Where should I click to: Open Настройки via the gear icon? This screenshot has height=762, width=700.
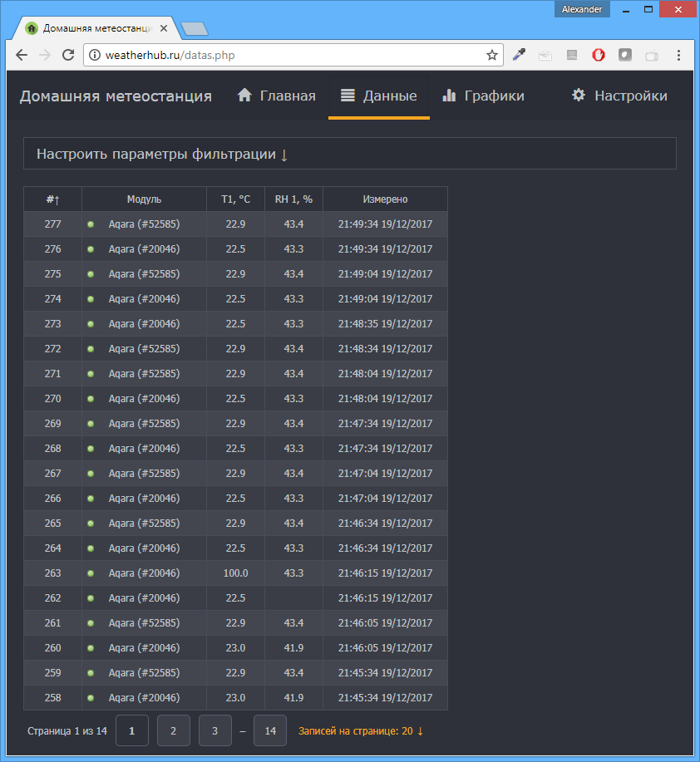(578, 95)
